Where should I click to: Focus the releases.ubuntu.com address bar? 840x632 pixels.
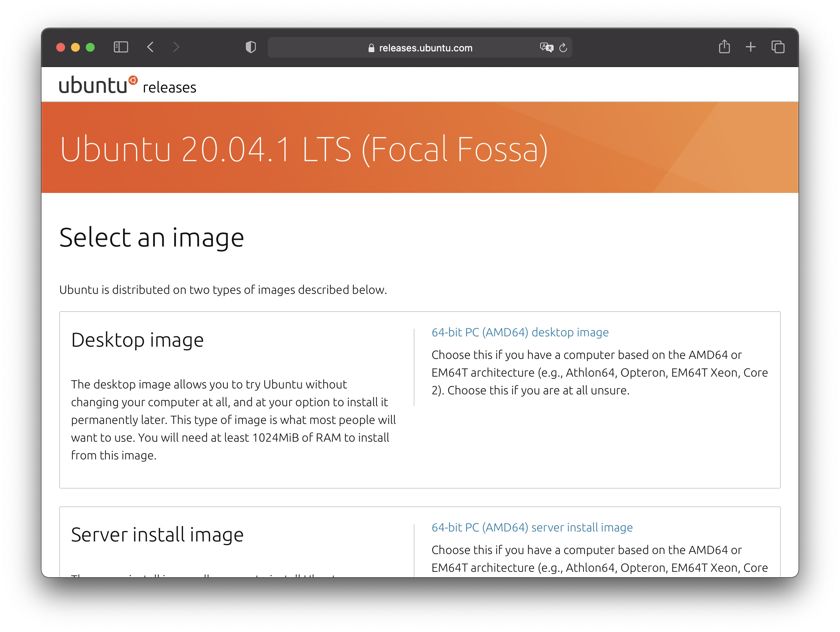pyautogui.click(x=420, y=47)
